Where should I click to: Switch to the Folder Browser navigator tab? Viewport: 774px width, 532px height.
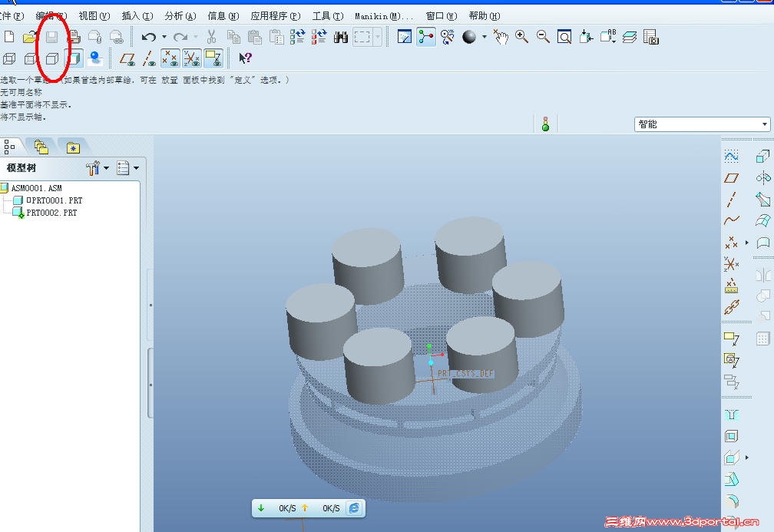click(x=41, y=147)
